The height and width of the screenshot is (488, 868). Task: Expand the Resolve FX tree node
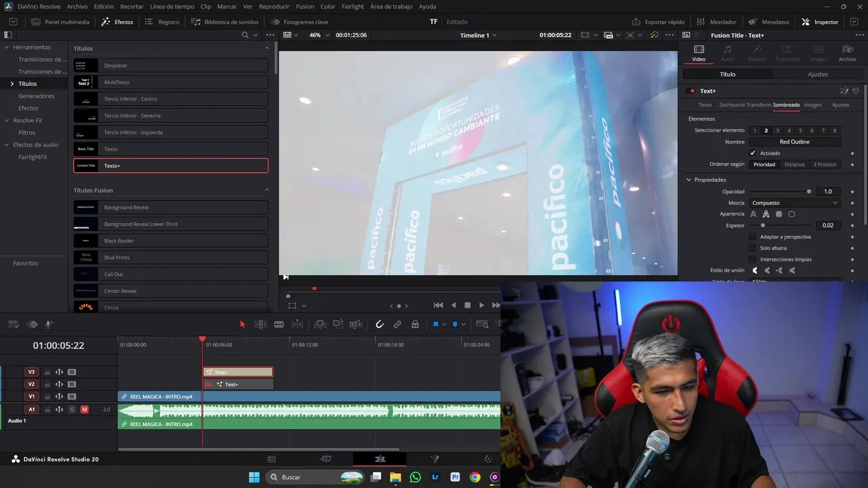pyautogui.click(x=6, y=121)
